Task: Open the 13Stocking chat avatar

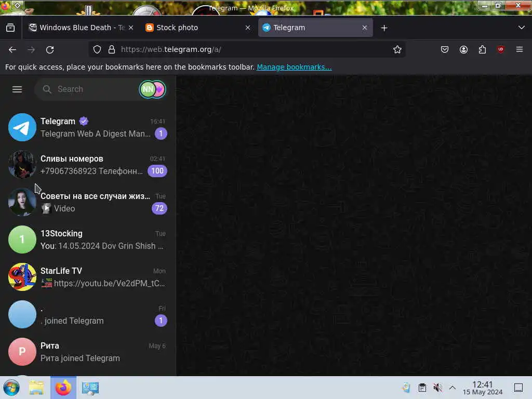Action: [x=22, y=240]
